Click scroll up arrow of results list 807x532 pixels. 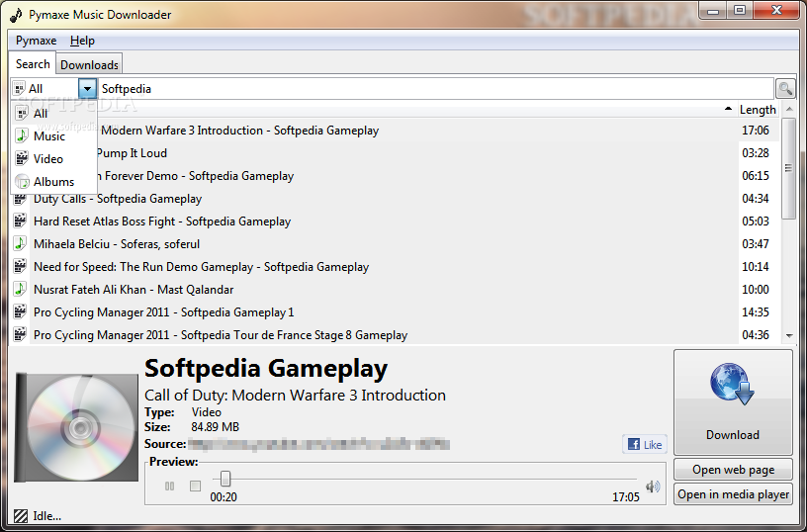788,109
